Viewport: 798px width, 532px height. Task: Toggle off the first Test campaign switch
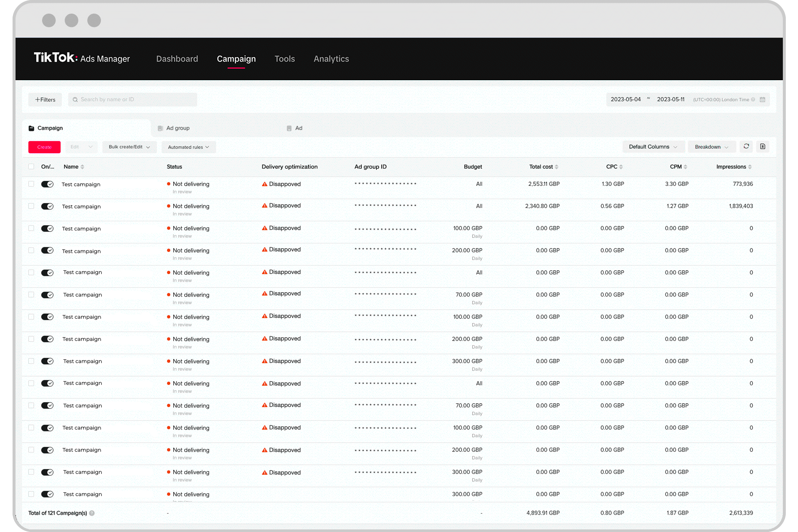click(47, 184)
